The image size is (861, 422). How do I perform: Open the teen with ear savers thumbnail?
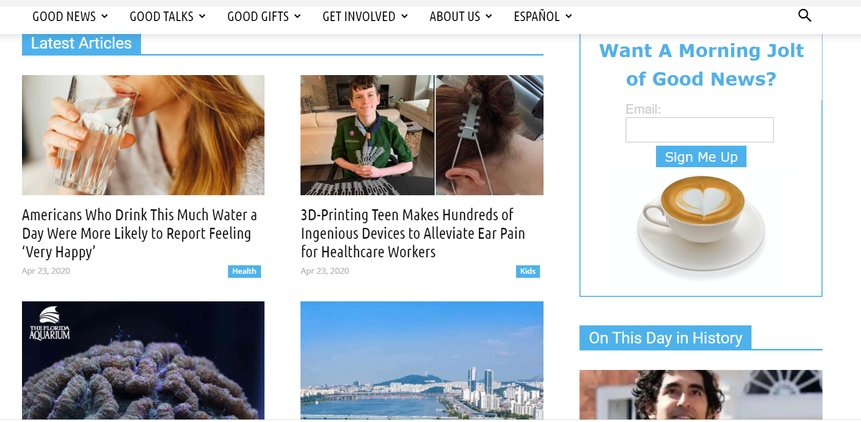(422, 135)
